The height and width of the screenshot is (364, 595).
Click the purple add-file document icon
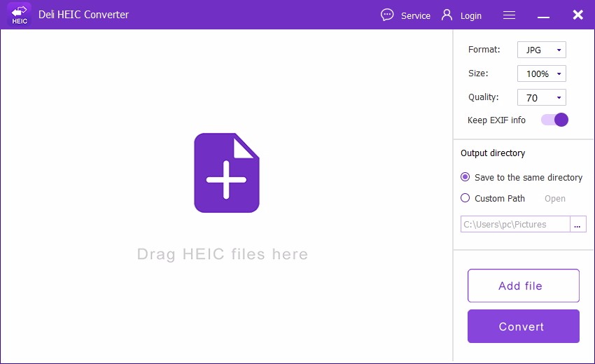pyautogui.click(x=227, y=173)
